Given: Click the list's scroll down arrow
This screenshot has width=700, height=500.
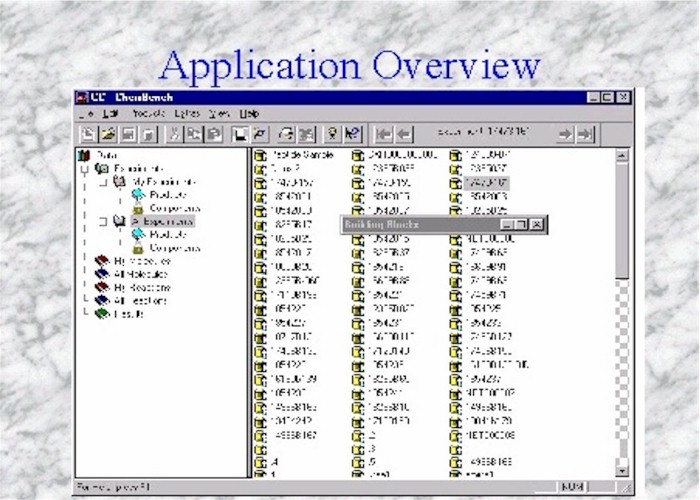Looking at the screenshot, I should [x=621, y=470].
